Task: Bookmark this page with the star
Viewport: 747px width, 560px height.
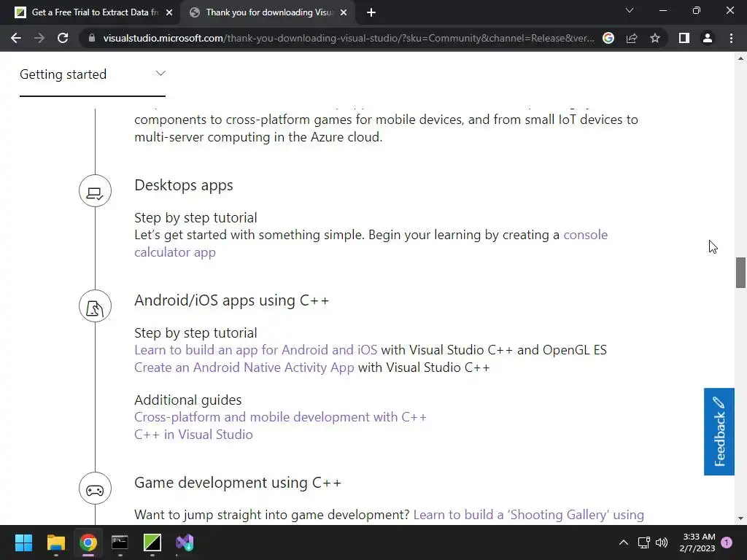Action: pos(655,38)
